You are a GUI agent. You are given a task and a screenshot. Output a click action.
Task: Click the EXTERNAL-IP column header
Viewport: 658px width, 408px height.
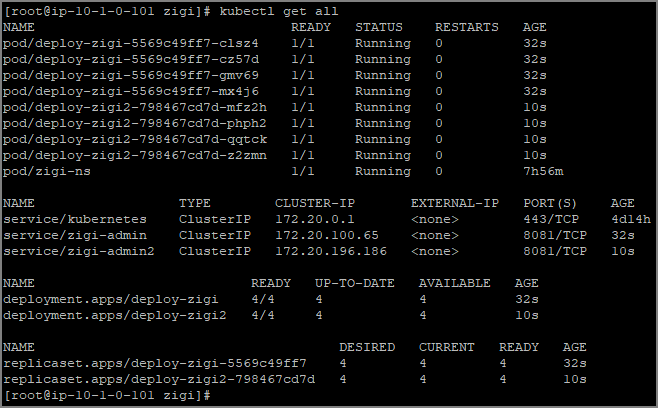pyautogui.click(x=454, y=203)
